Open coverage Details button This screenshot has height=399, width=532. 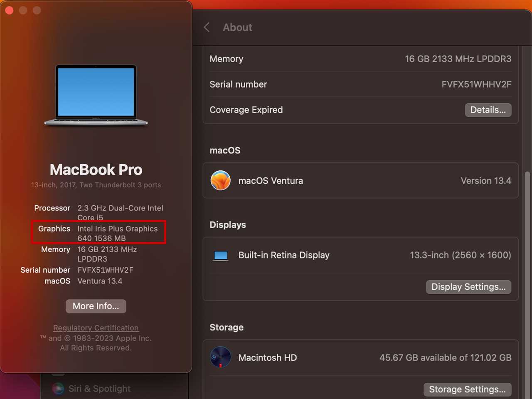pos(488,110)
